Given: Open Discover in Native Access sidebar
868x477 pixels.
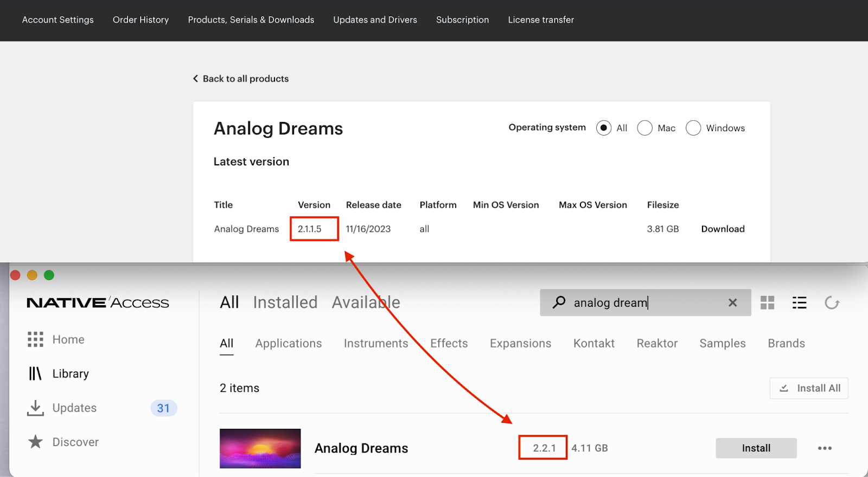Looking at the screenshot, I should pos(75,442).
